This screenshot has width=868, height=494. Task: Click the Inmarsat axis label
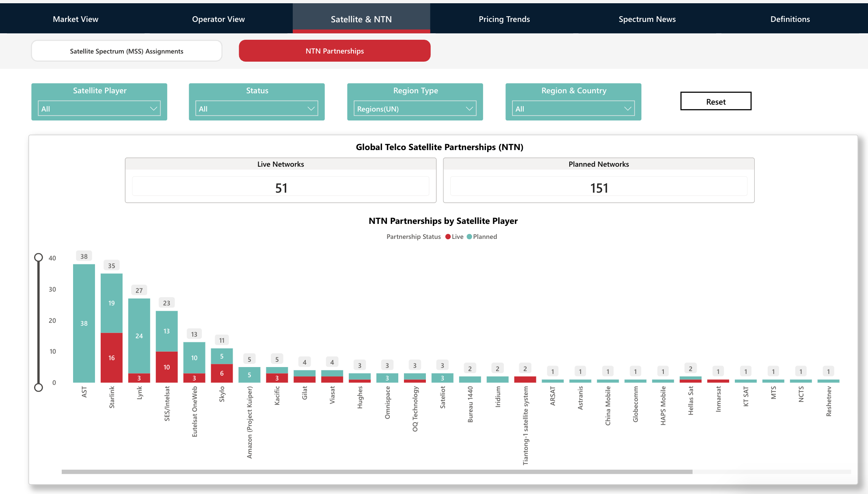(718, 399)
